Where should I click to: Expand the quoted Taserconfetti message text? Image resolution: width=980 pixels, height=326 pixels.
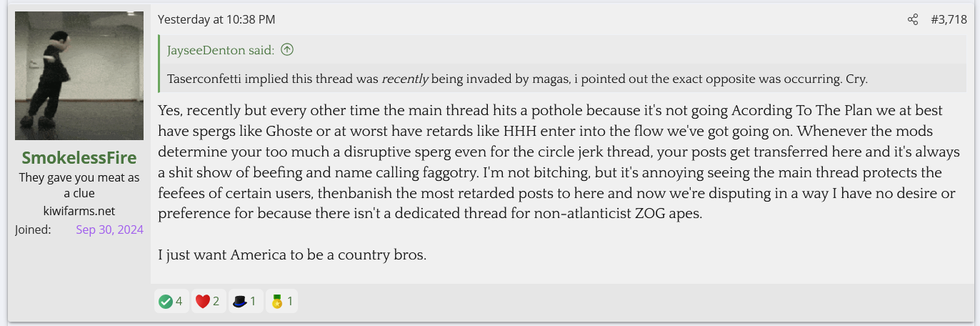[517, 79]
